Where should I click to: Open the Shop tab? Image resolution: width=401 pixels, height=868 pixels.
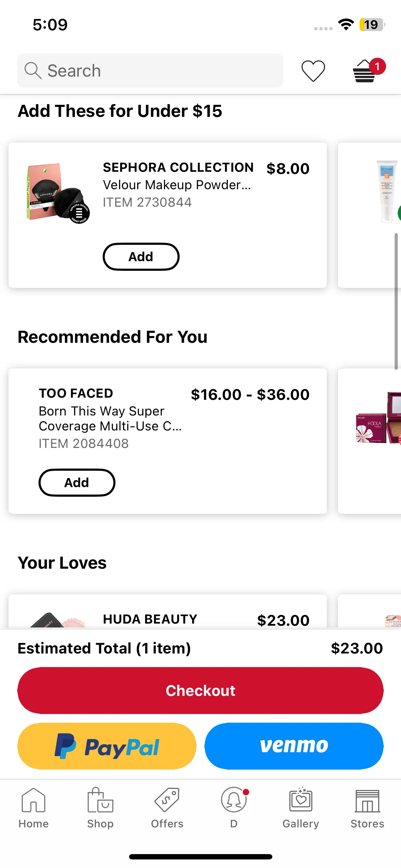[x=100, y=808]
